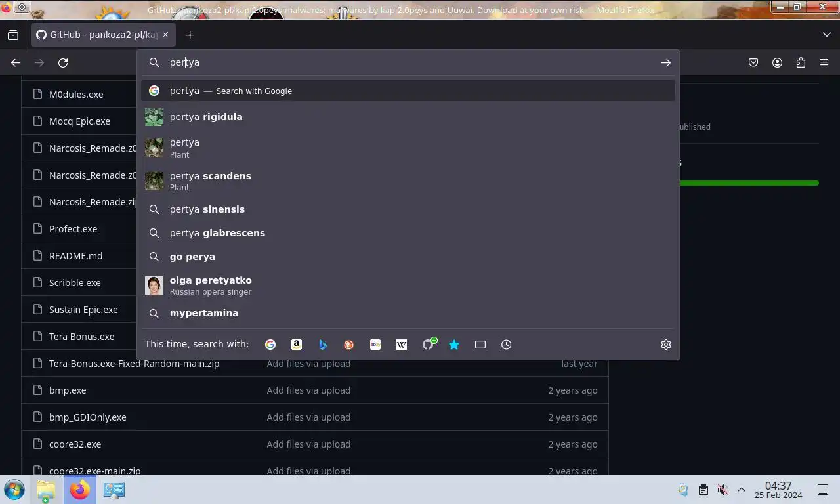Click the Go arrow in address bar
840x504 pixels.
[x=666, y=62]
